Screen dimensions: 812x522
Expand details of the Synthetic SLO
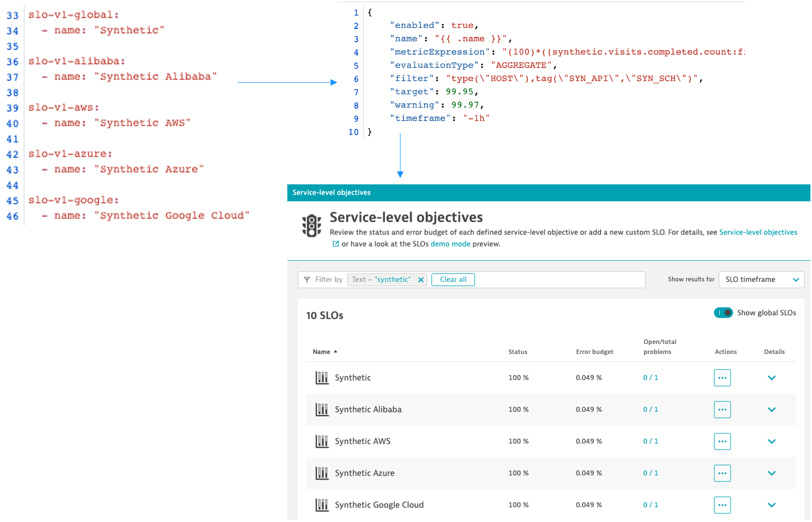point(771,378)
